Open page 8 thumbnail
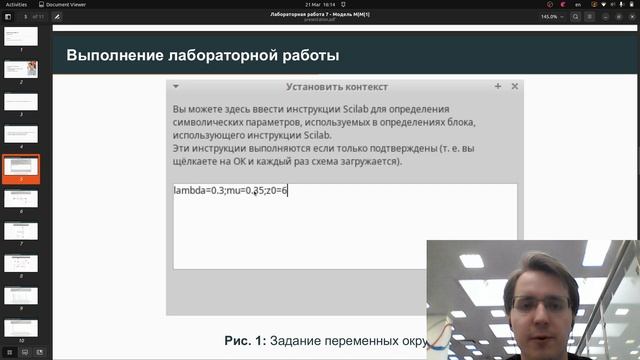 [x=21, y=263]
